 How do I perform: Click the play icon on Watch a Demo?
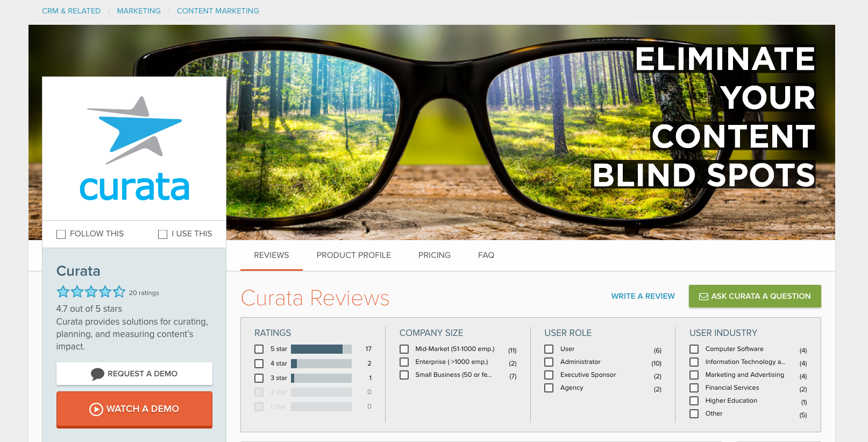pyautogui.click(x=96, y=409)
